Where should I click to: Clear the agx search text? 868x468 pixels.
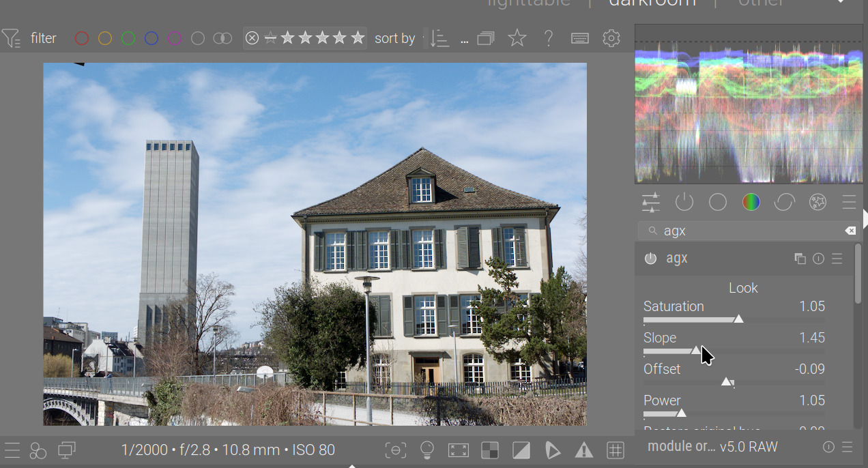850,231
